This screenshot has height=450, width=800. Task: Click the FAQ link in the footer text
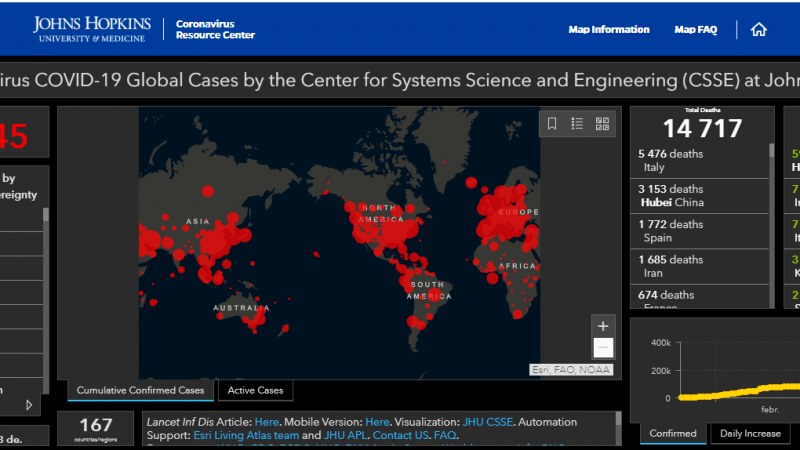444,435
